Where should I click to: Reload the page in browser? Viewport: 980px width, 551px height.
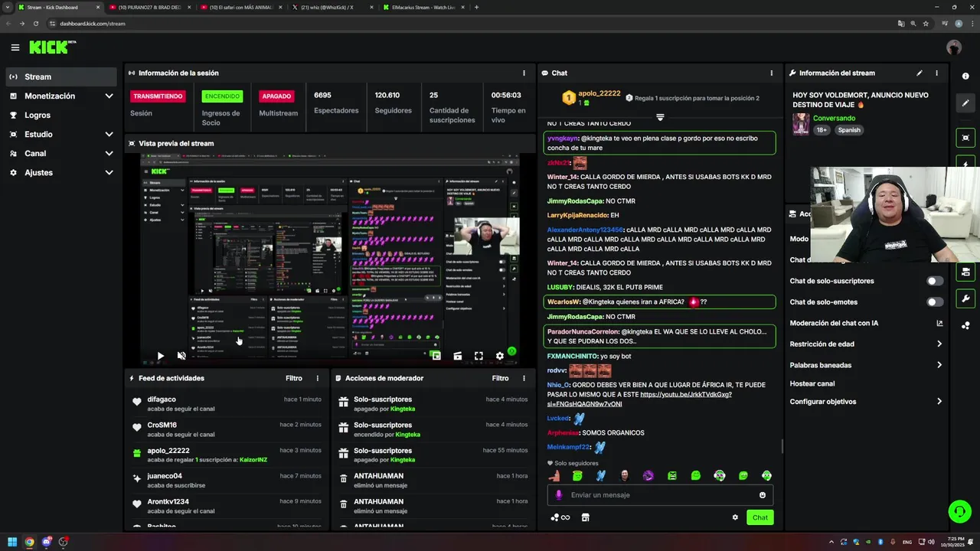click(x=35, y=24)
